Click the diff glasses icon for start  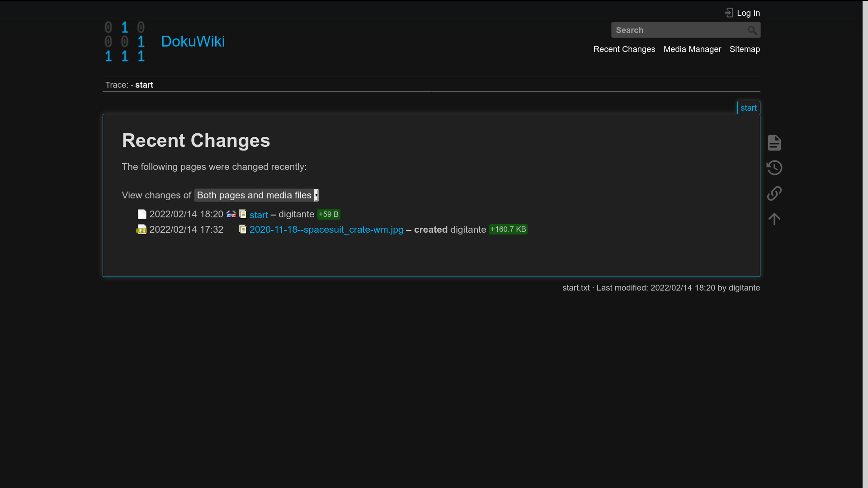(231, 214)
